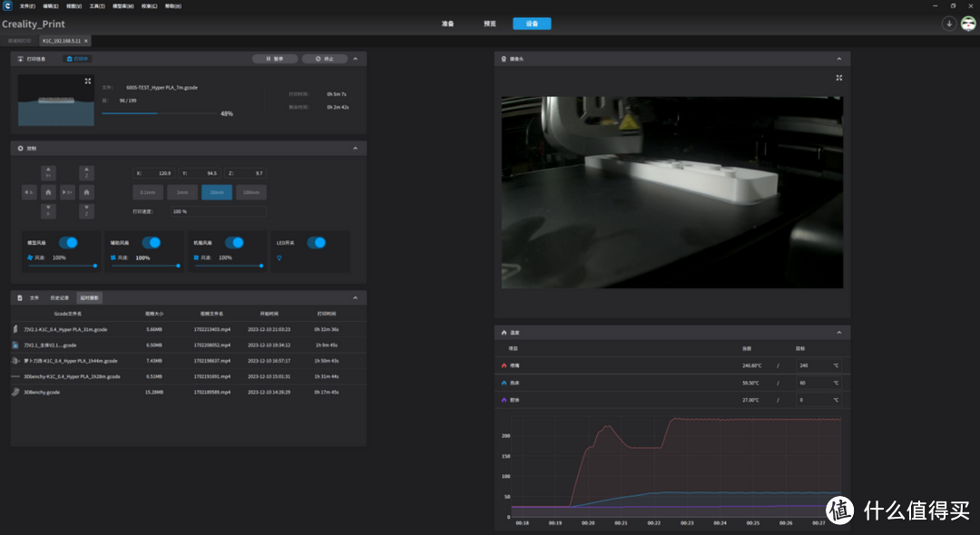Click the case fan speed icon
Screen dimensions: 980x535
click(x=196, y=258)
